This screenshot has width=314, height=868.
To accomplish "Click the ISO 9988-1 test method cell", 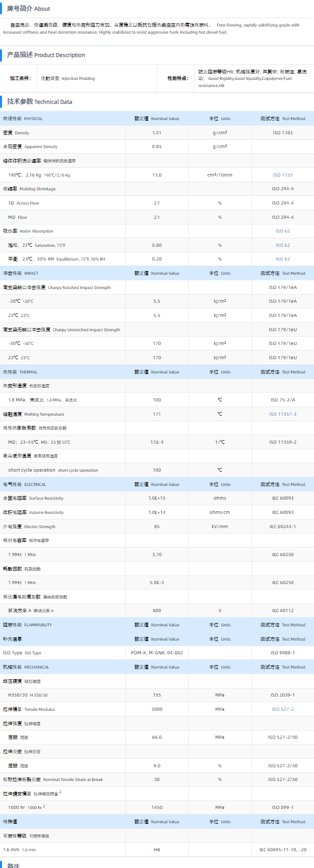I will 282,653.
